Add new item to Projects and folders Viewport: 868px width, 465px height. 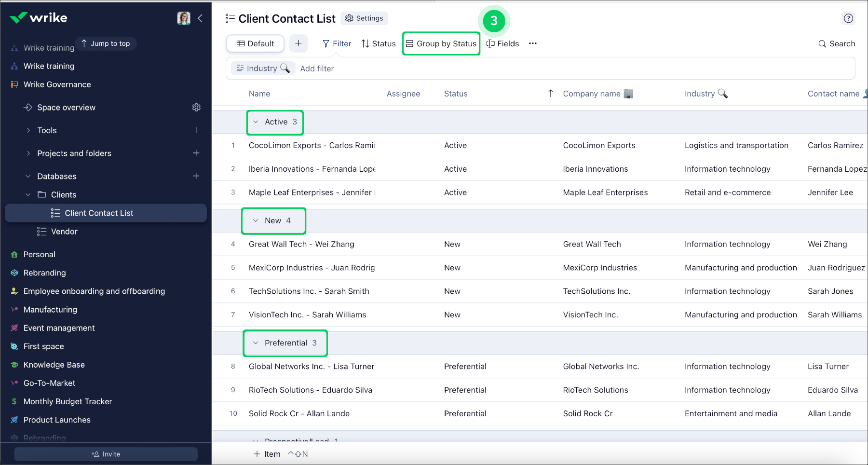(196, 153)
